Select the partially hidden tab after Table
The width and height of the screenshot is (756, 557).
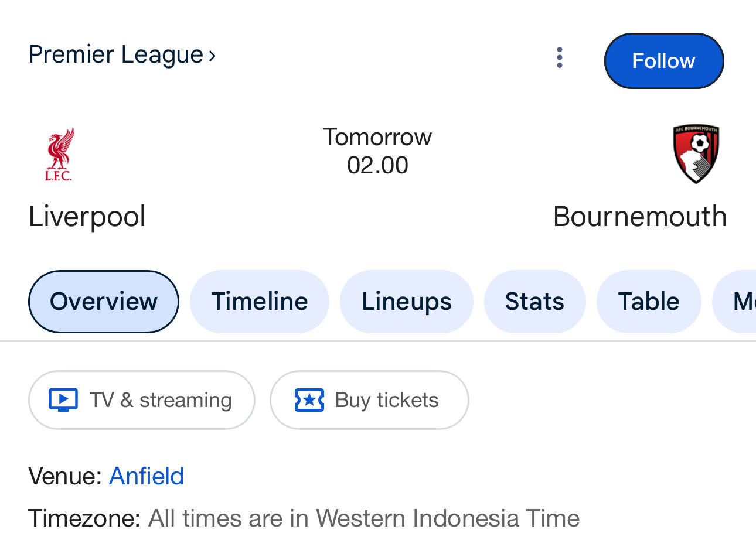click(735, 302)
